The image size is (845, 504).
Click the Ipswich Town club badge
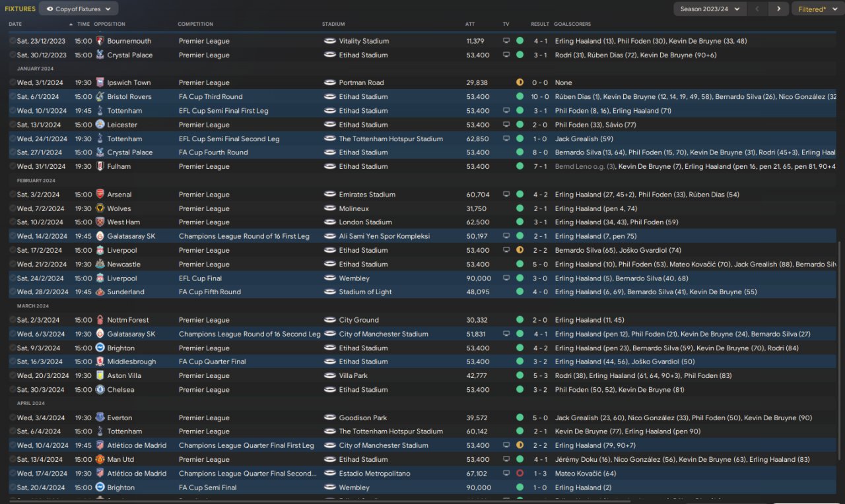[x=100, y=82]
